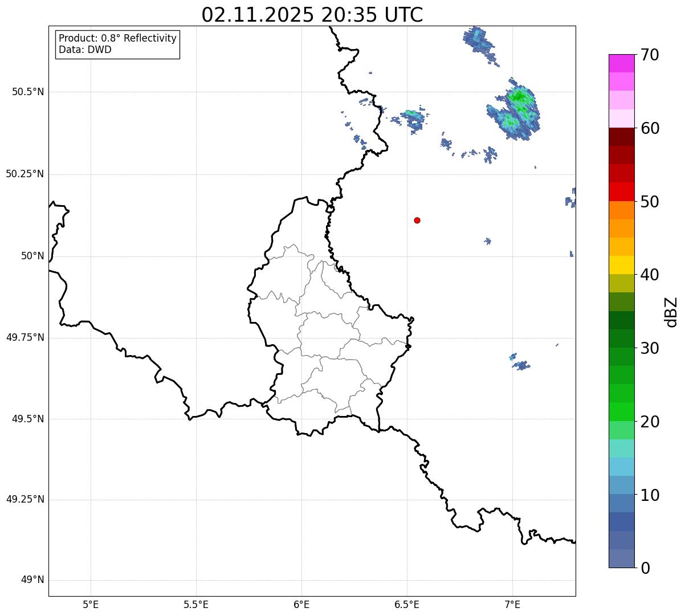Click the colorbar tick label 60

click(650, 129)
